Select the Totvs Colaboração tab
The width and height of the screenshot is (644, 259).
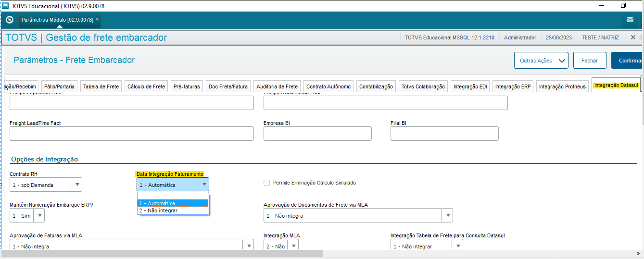click(x=423, y=86)
